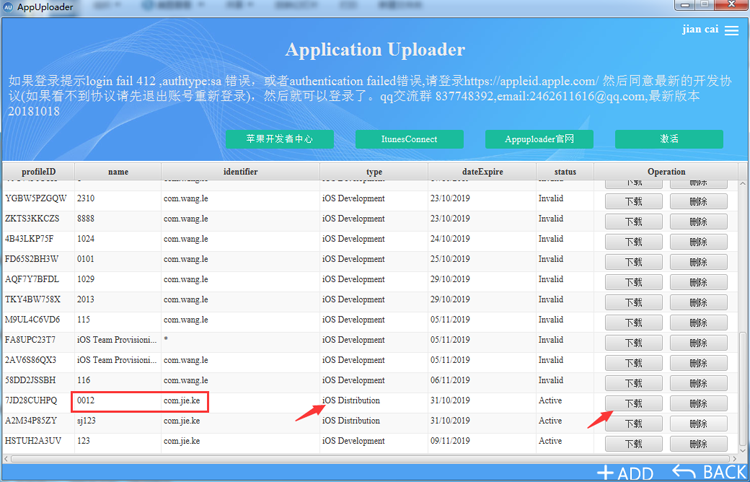Click the ADD button at bottom
Screen dimensions: 750x482
[625, 473]
